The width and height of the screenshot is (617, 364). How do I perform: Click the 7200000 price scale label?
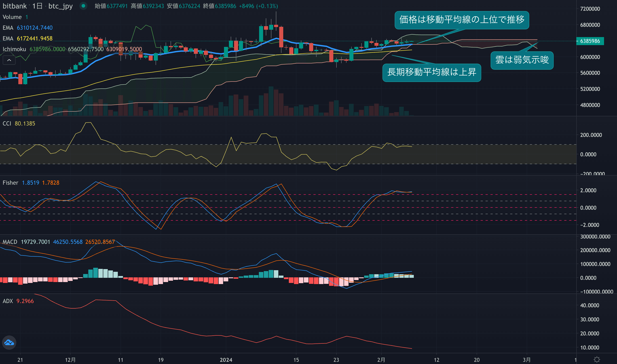pos(590,9)
